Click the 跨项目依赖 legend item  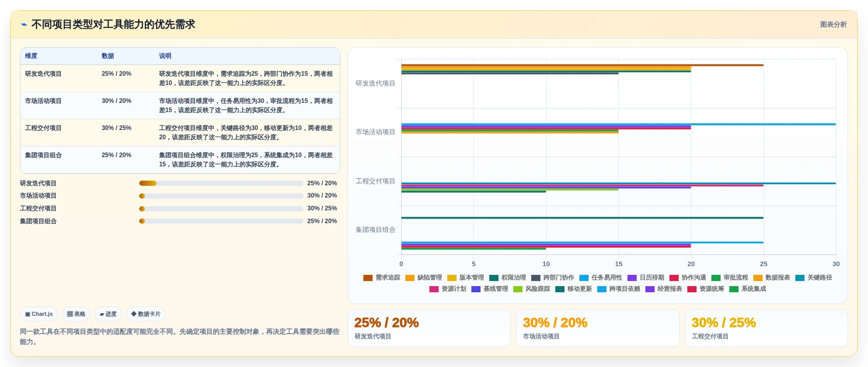(619, 289)
